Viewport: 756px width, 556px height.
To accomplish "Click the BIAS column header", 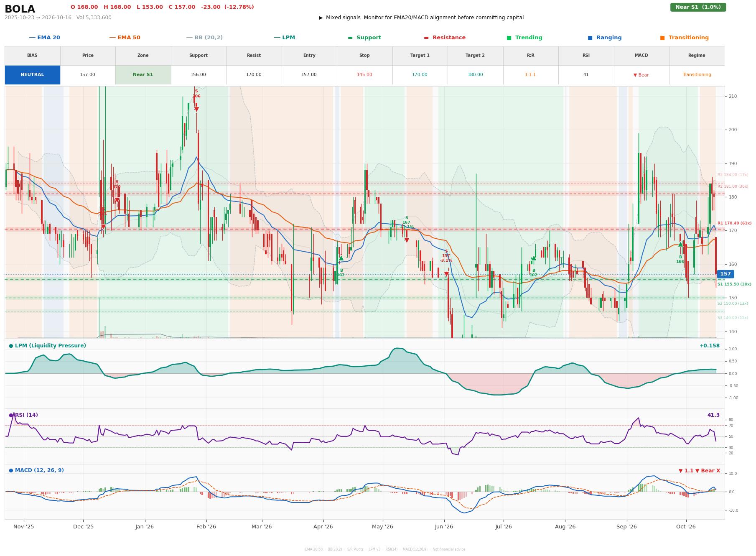I will [32, 56].
